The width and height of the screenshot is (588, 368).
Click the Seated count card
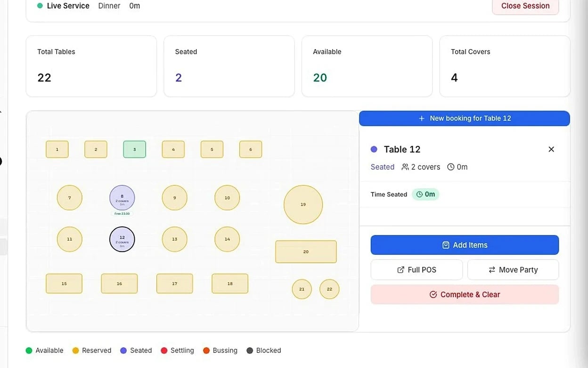pyautogui.click(x=229, y=66)
